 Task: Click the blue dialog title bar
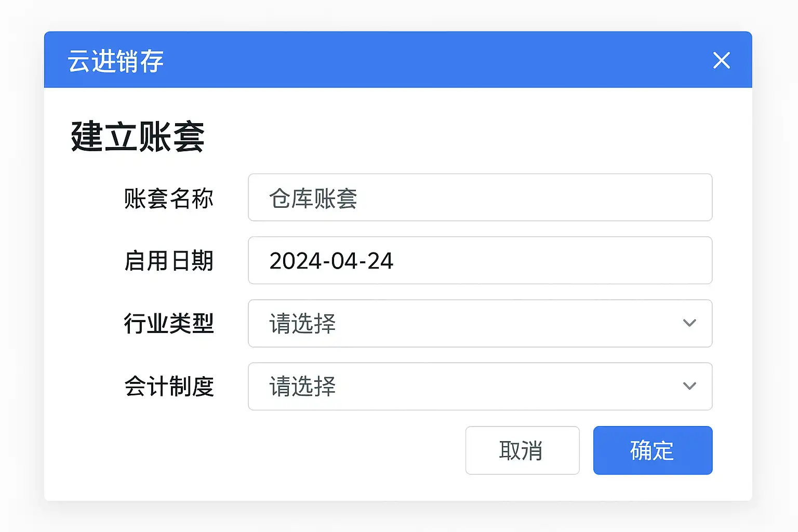[416, 60]
